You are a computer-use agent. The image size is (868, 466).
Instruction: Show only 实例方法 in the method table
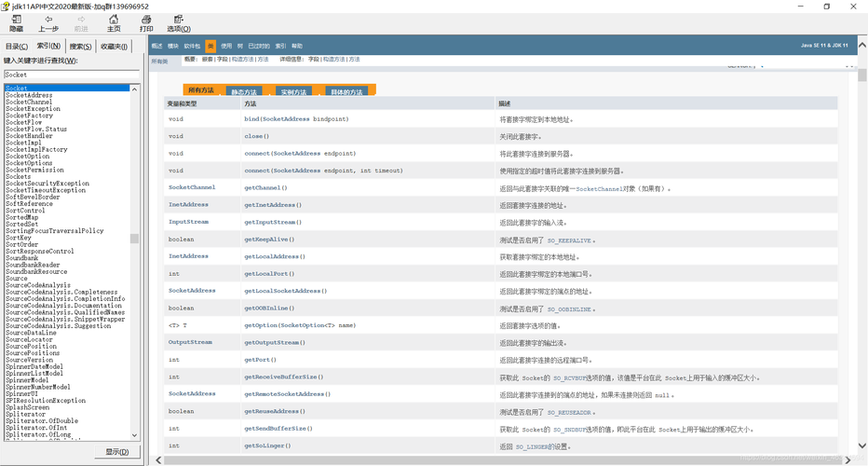(293, 92)
